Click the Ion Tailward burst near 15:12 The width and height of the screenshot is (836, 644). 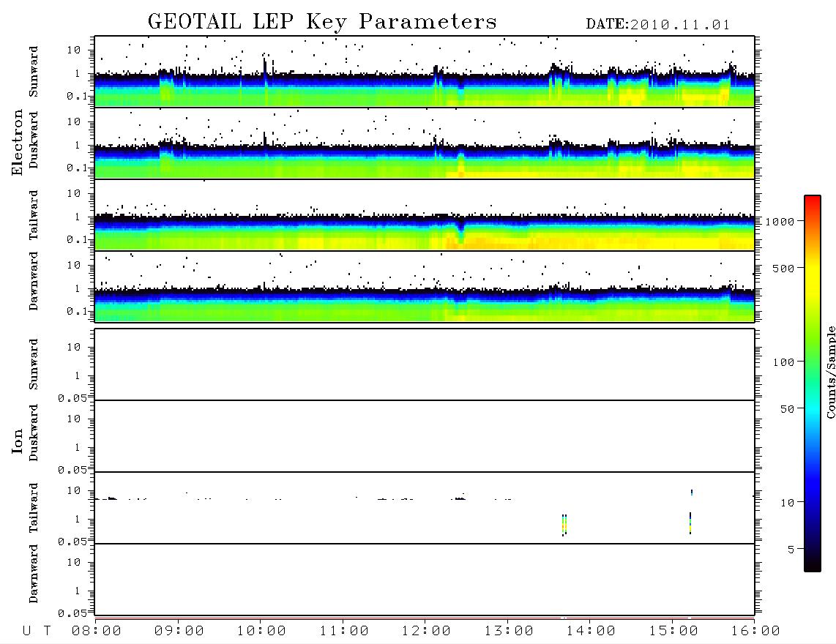tap(690, 523)
